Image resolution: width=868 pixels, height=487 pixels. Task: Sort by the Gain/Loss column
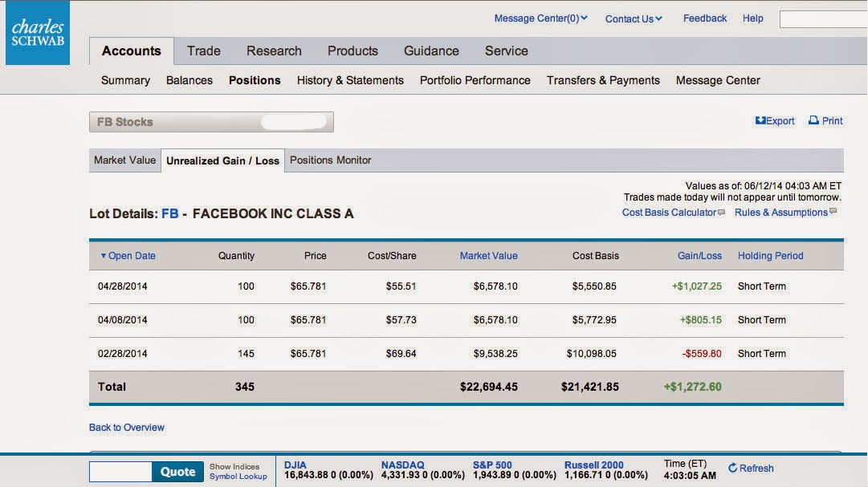click(x=699, y=256)
